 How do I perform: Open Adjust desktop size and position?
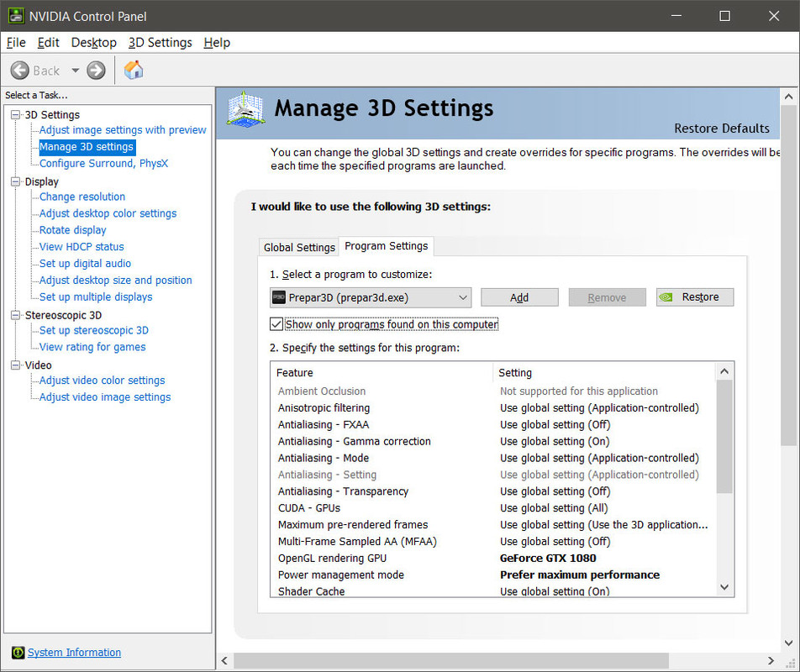point(116,280)
